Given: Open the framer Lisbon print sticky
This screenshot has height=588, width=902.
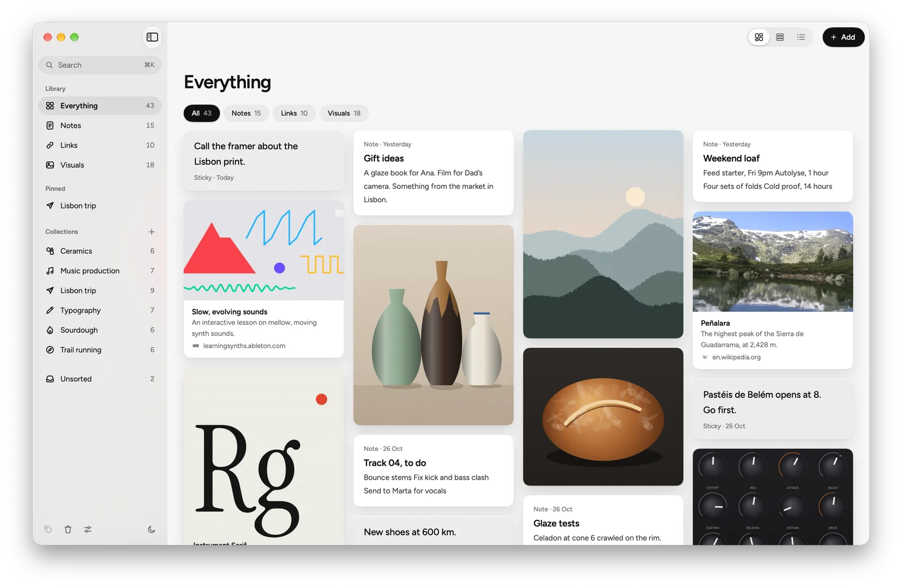Looking at the screenshot, I should click(x=264, y=161).
